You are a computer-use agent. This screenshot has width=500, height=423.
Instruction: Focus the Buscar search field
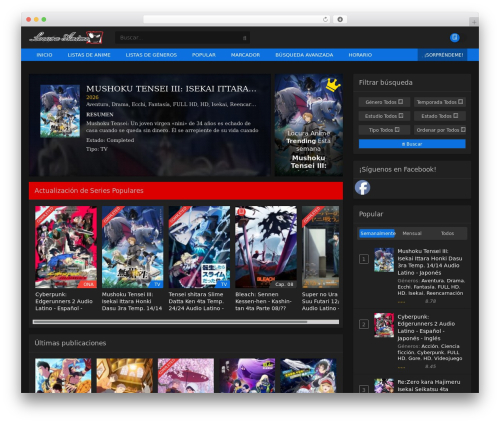(x=182, y=38)
